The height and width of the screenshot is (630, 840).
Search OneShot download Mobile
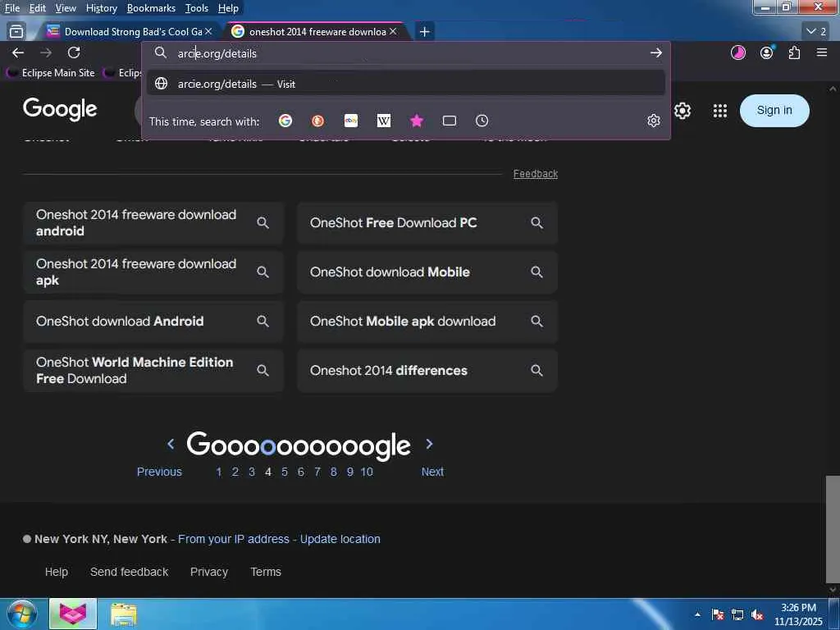427,272
